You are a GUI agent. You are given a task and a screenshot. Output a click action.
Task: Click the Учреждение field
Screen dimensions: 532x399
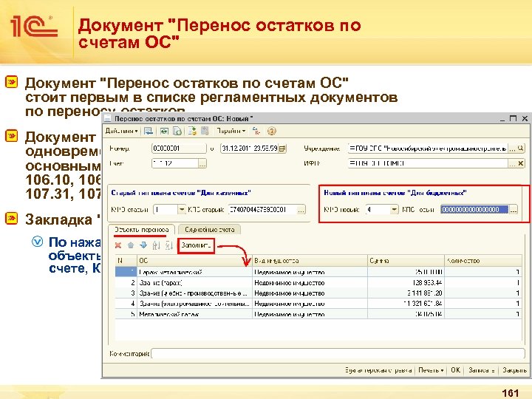[428, 149]
